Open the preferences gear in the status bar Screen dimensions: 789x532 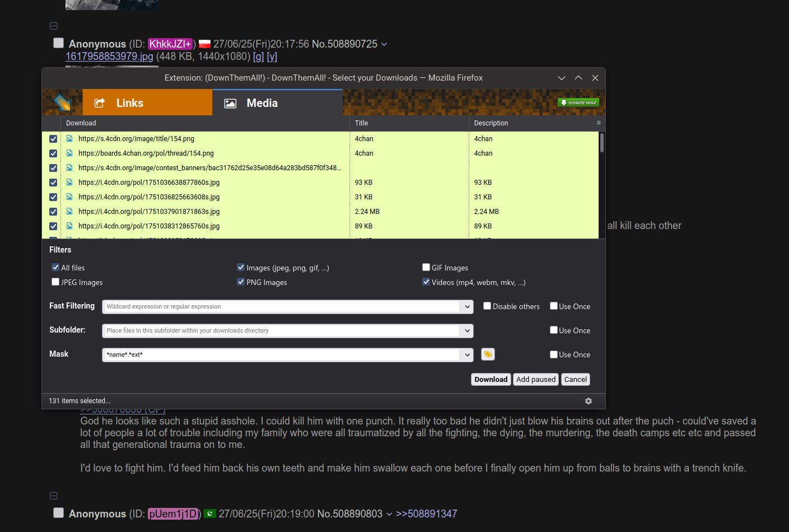point(589,401)
